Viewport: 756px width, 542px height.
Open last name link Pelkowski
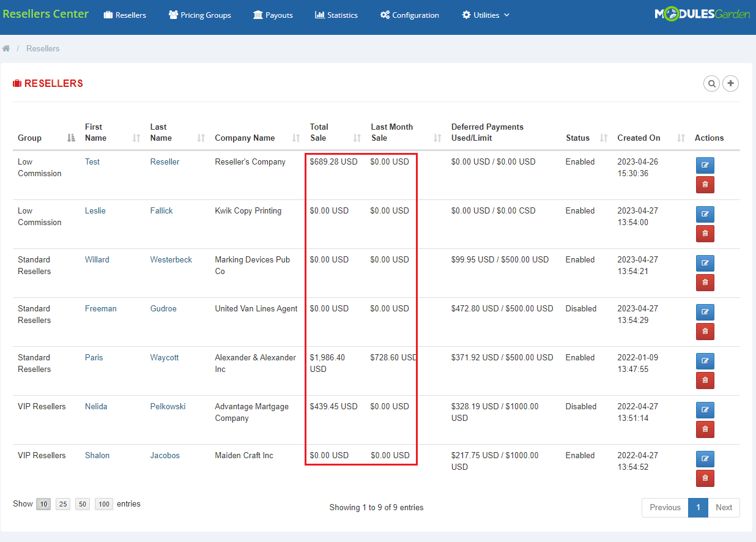point(168,407)
